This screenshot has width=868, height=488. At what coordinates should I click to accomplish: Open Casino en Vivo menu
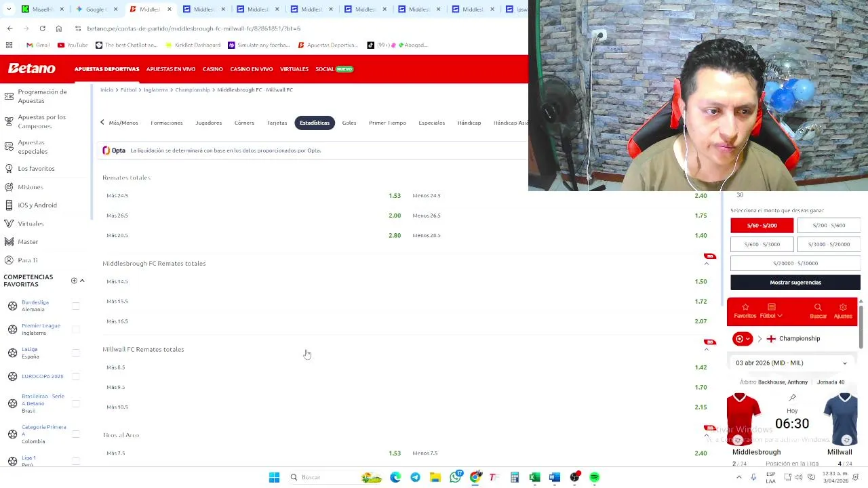[251, 69]
